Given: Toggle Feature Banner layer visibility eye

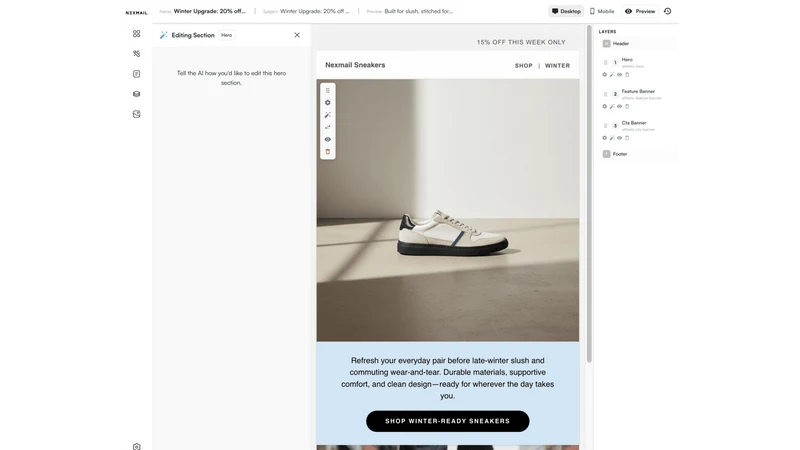Looking at the screenshot, I should pos(619,106).
